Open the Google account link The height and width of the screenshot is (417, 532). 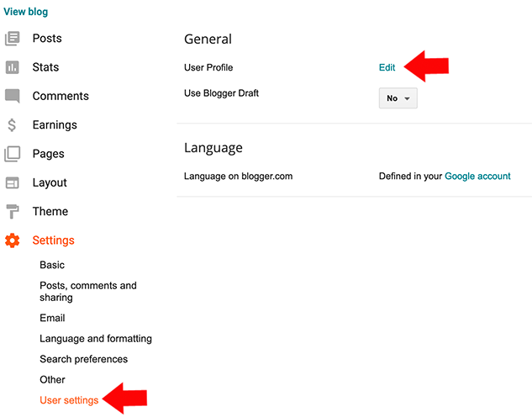(x=477, y=177)
